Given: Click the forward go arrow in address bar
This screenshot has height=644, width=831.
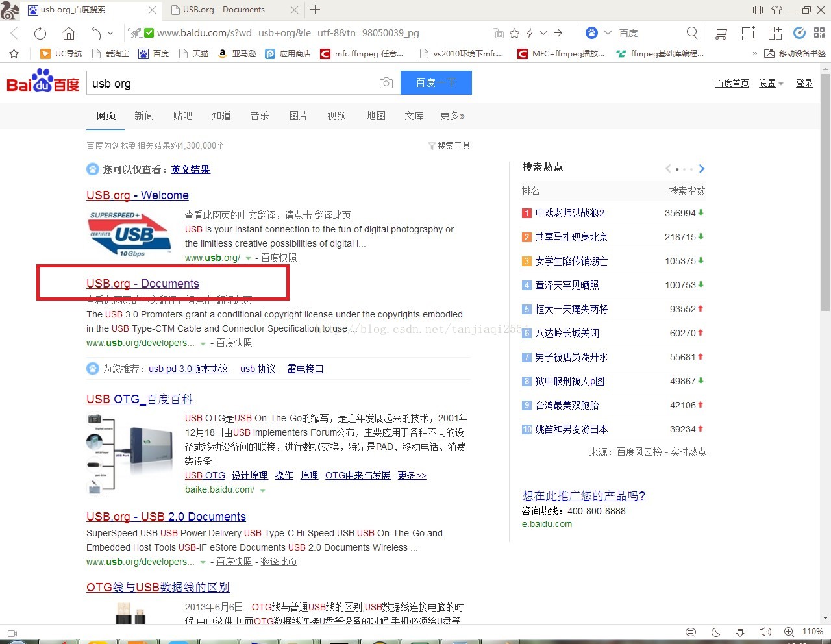Looking at the screenshot, I should pos(558,33).
